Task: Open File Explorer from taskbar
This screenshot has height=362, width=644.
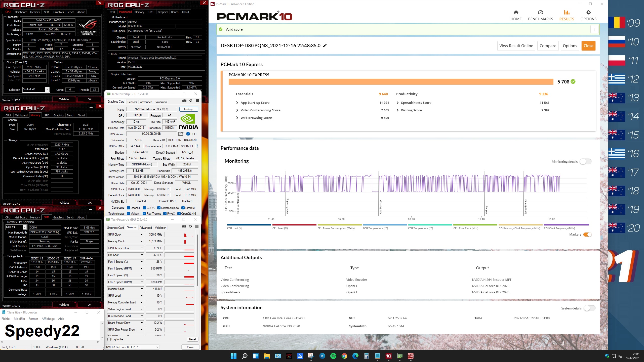Action: coord(267,356)
